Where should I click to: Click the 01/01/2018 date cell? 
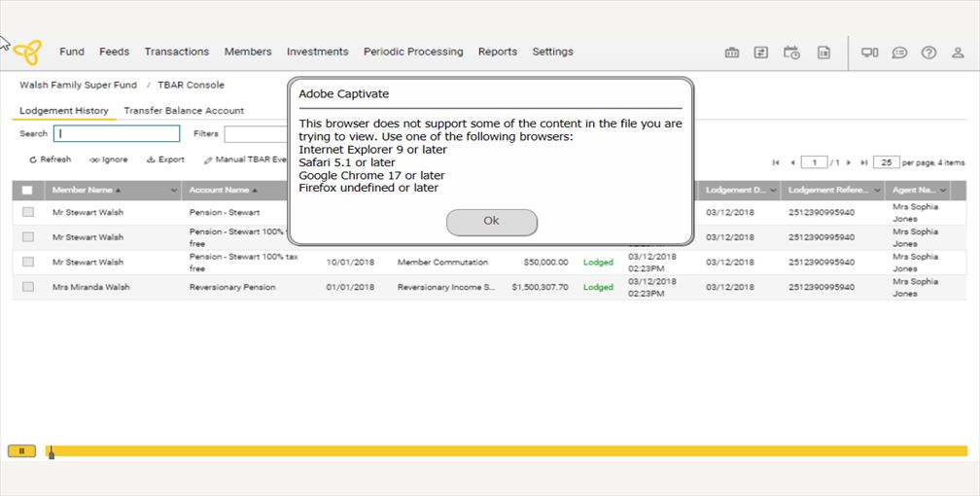pos(350,287)
